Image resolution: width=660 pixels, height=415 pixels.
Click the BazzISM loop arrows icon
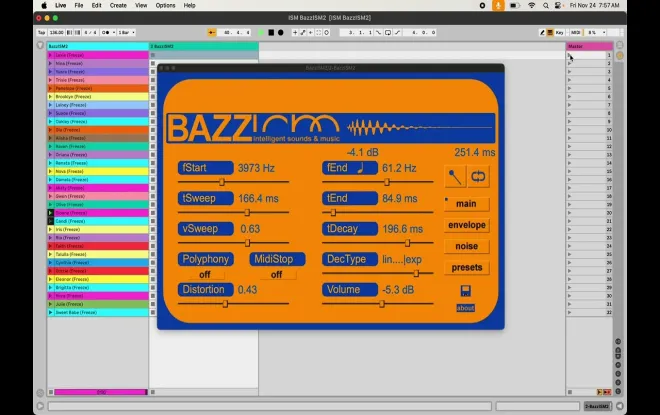pyautogui.click(x=478, y=177)
